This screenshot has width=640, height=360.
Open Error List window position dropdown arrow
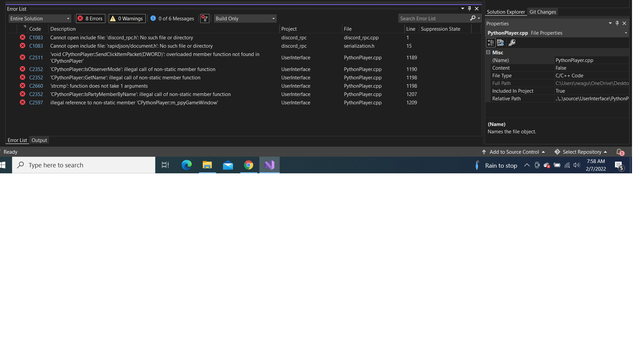point(462,9)
